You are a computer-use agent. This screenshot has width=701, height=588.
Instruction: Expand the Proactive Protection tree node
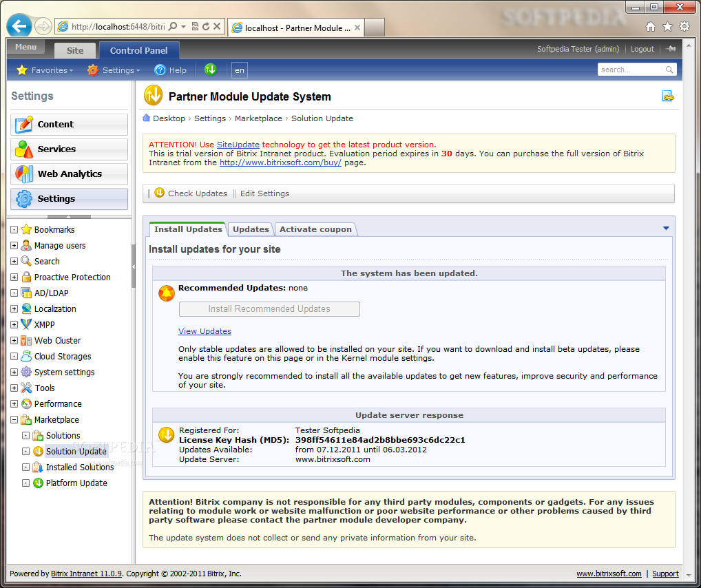click(14, 277)
